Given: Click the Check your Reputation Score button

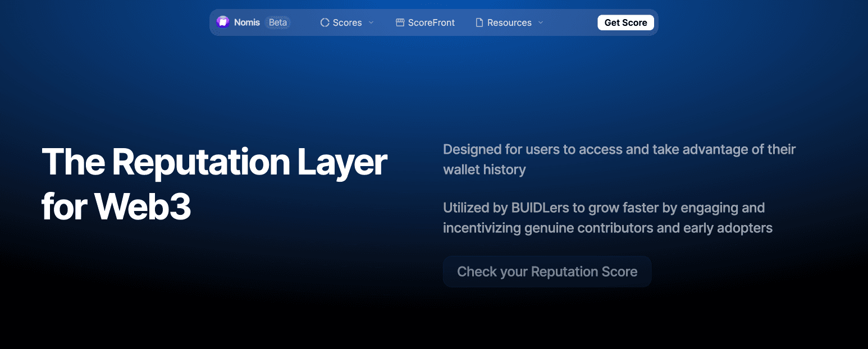Looking at the screenshot, I should (547, 272).
